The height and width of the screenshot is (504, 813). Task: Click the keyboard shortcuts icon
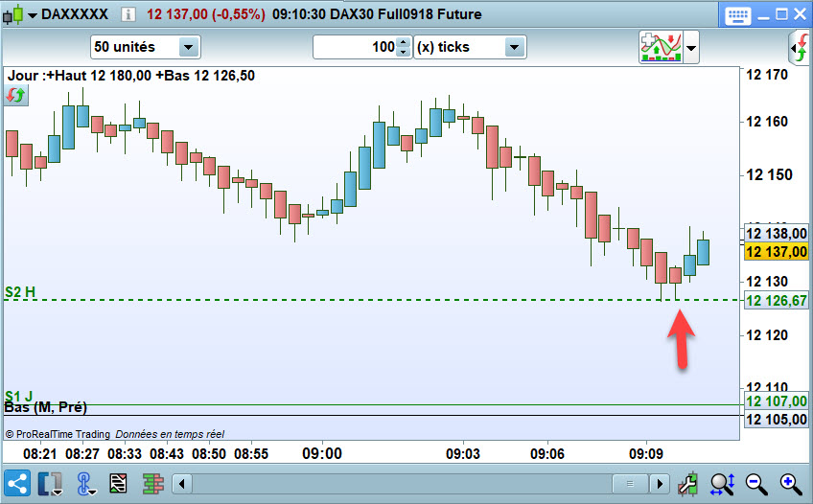[736, 15]
